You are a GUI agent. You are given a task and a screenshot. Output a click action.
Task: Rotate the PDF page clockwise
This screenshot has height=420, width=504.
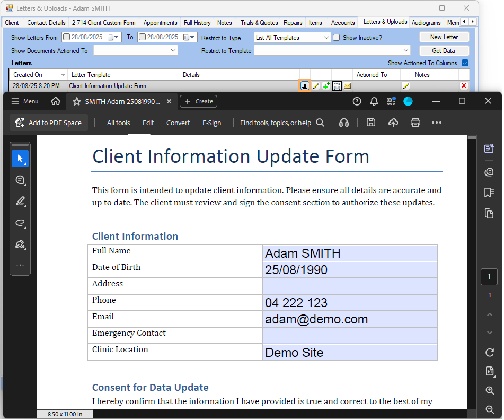(x=489, y=352)
